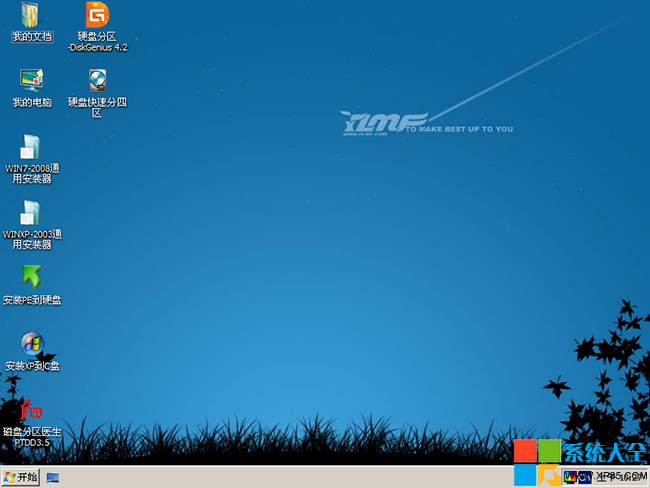Select the 我的电脑 text label
Image resolution: width=650 pixels, height=488 pixels.
31,102
